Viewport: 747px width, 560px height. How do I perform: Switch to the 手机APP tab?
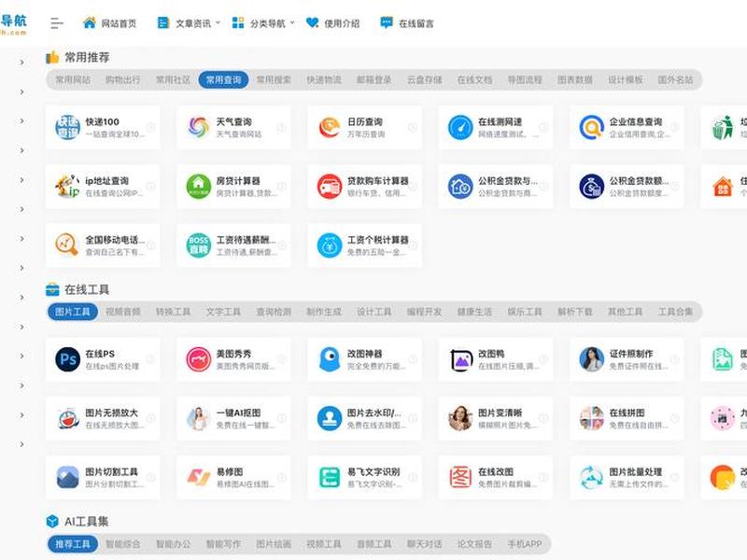click(525, 544)
